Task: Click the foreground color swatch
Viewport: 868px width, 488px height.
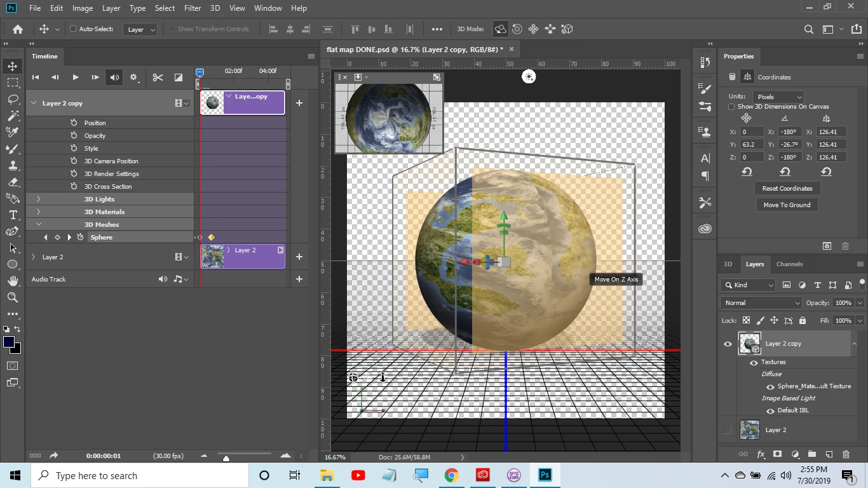Action: (9, 342)
